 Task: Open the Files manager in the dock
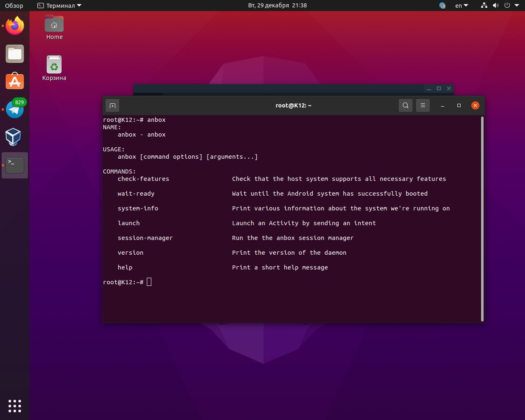click(x=15, y=54)
